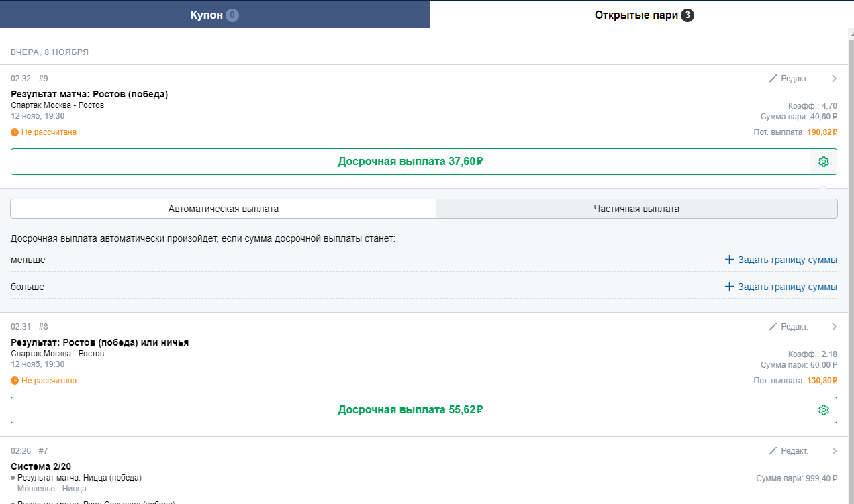Viewport: 854px width, 504px height.
Task: Click Досрочная выплата 37,60 ₽ button
Action: [x=411, y=162]
